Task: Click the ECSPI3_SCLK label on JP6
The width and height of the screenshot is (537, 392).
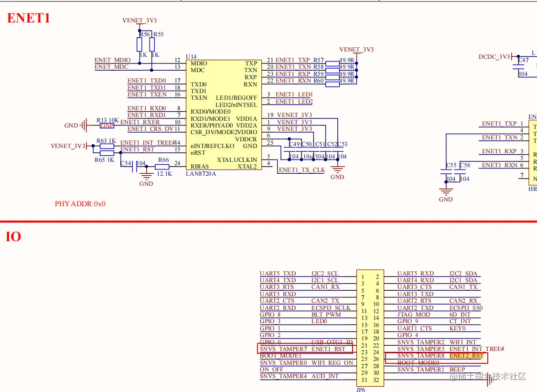Action: (x=331, y=308)
